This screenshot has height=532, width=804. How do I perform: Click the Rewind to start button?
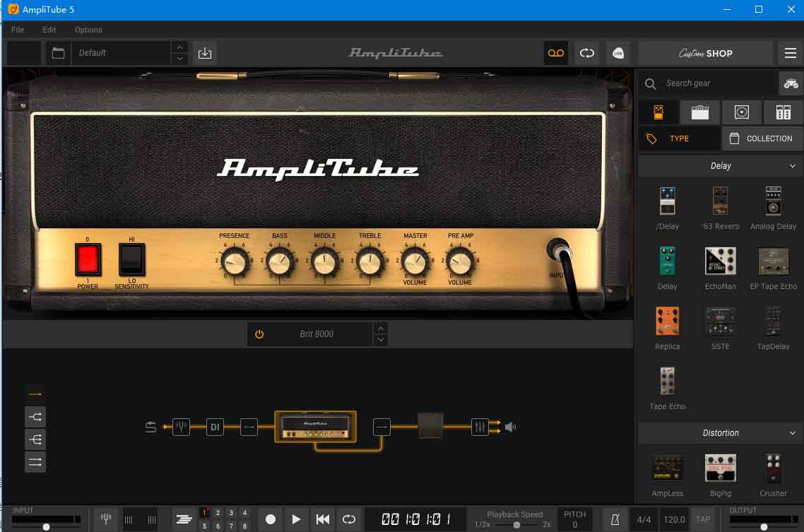tap(323, 520)
